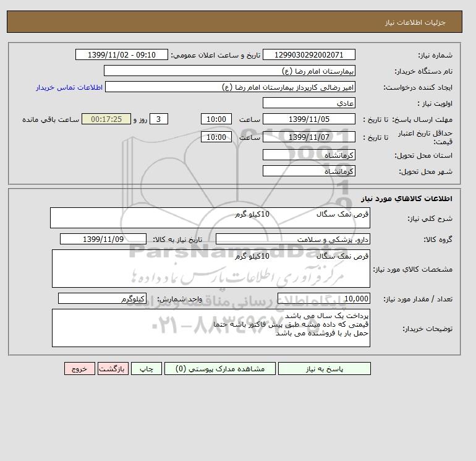Click the ساعت باقی مانده label
This screenshot has width=476, height=461.
(x=51, y=119)
